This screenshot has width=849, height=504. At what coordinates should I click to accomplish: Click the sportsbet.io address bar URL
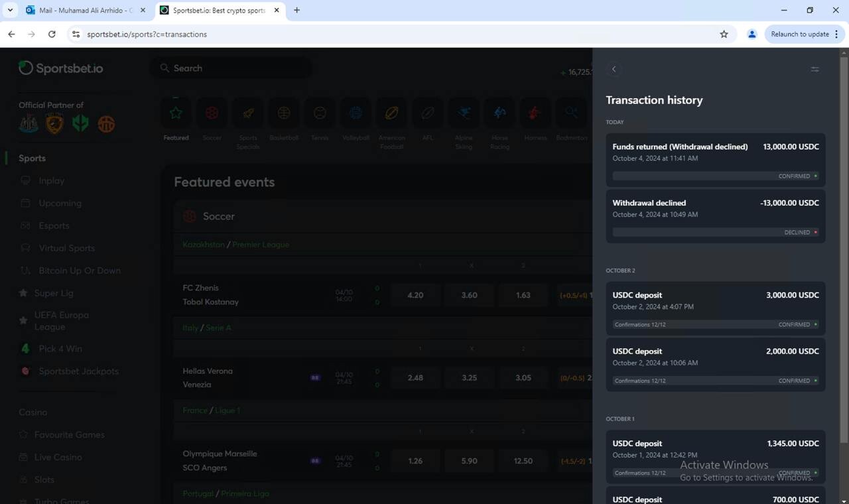point(147,34)
